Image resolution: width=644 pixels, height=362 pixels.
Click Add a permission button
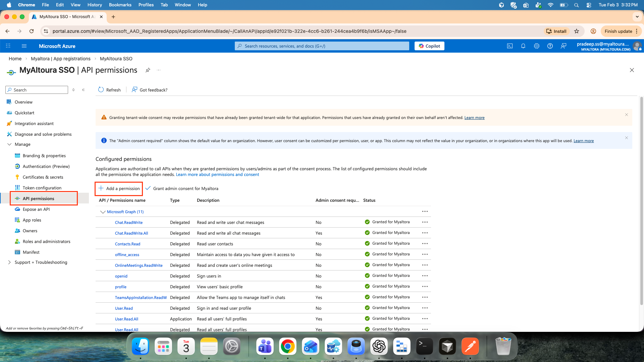[x=119, y=189]
